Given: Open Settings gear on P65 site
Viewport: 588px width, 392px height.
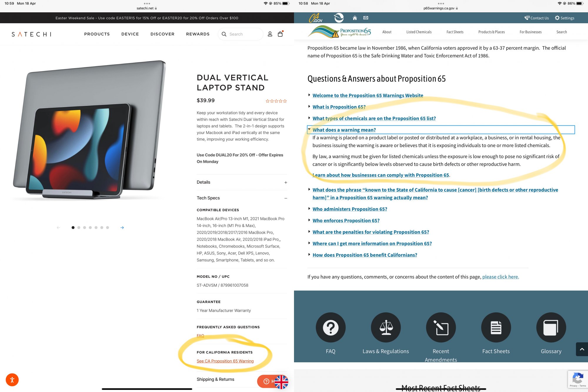Looking at the screenshot, I should coord(564,18).
